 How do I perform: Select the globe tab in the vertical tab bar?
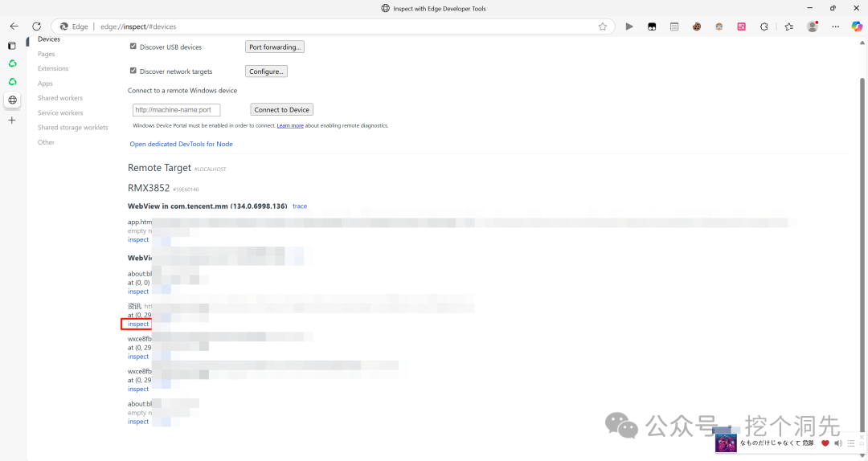tap(12, 100)
